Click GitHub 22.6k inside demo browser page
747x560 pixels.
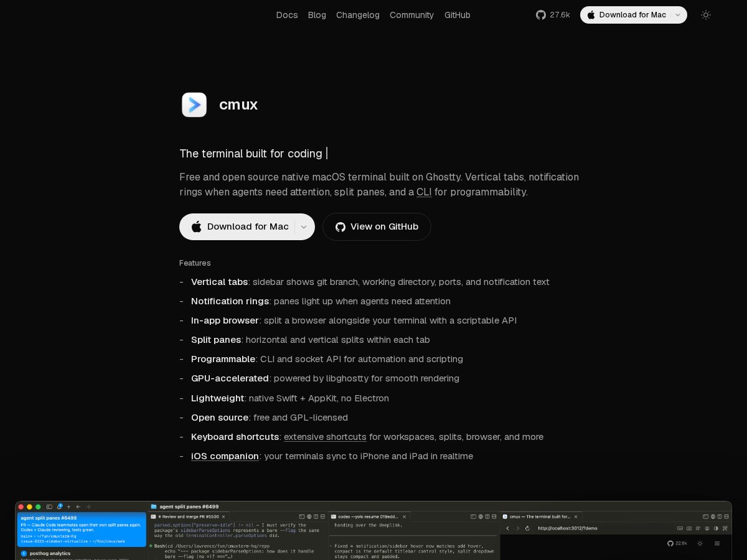[677, 543]
